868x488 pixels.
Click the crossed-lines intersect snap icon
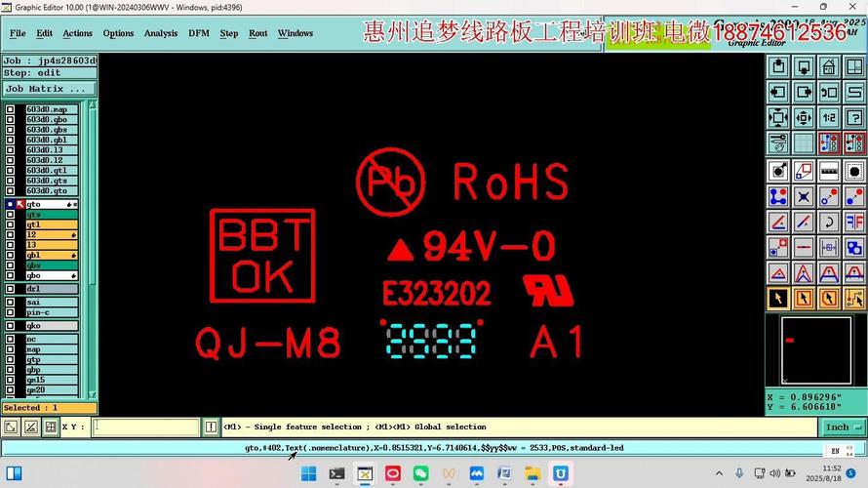(x=804, y=196)
